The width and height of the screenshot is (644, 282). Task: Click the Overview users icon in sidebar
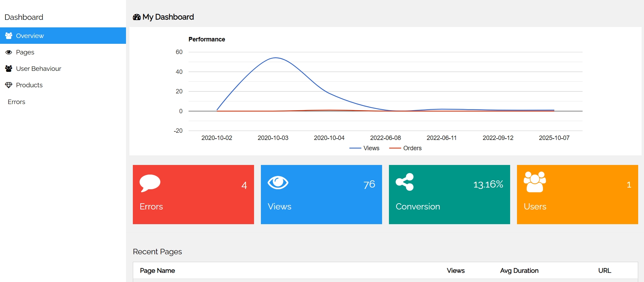pos(9,36)
